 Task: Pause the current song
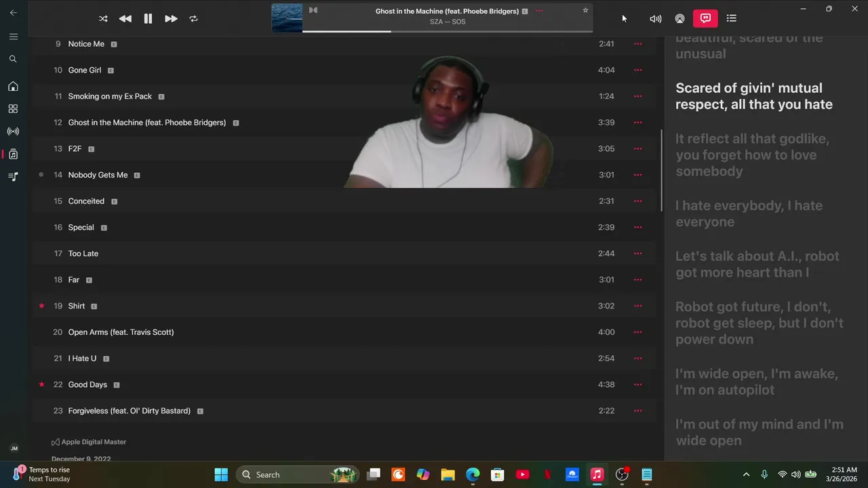coord(148,19)
